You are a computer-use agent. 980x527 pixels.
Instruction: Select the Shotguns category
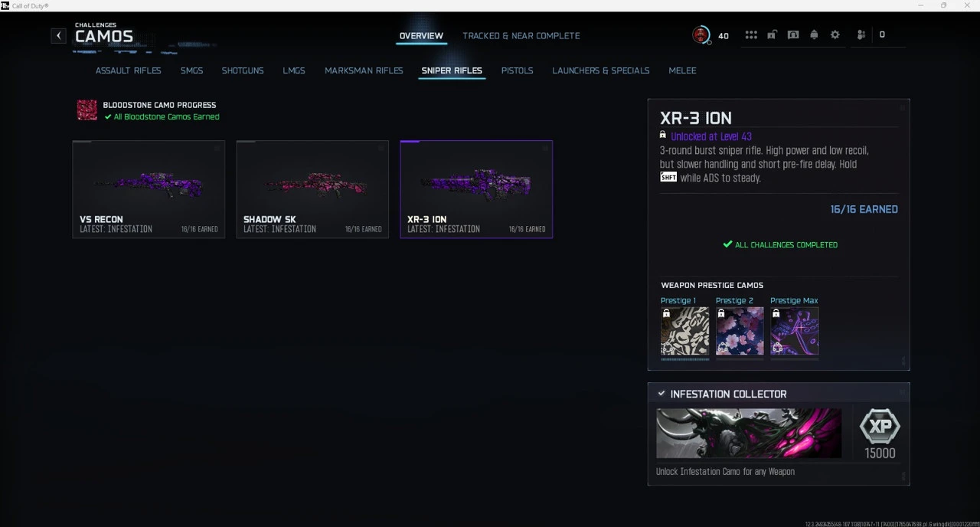(243, 70)
